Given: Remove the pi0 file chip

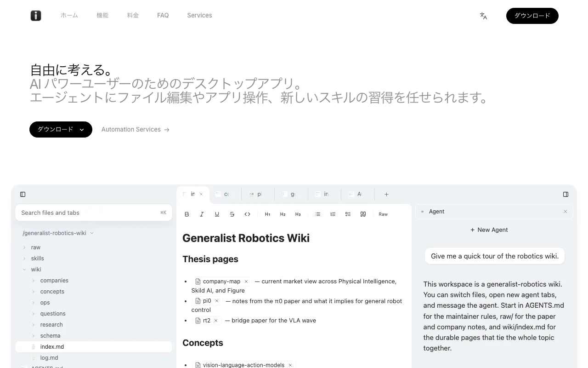Looking at the screenshot, I should (x=217, y=301).
